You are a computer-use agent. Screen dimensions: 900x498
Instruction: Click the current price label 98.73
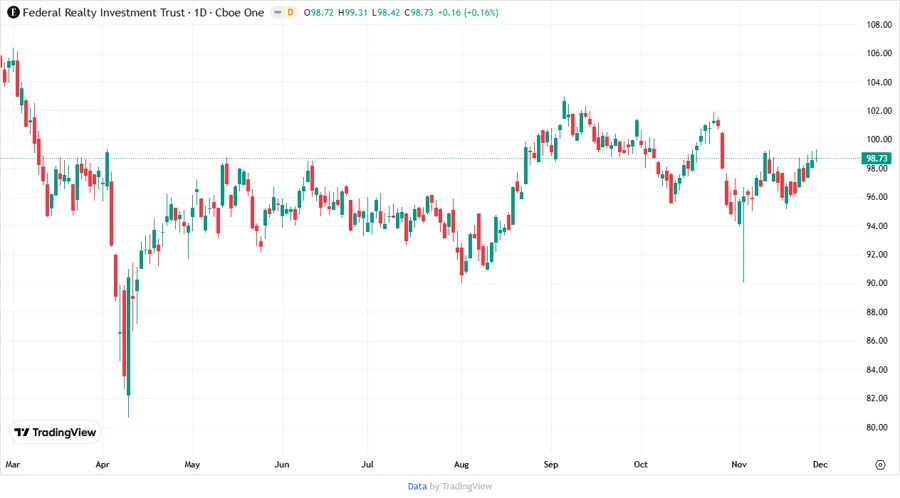(876, 158)
